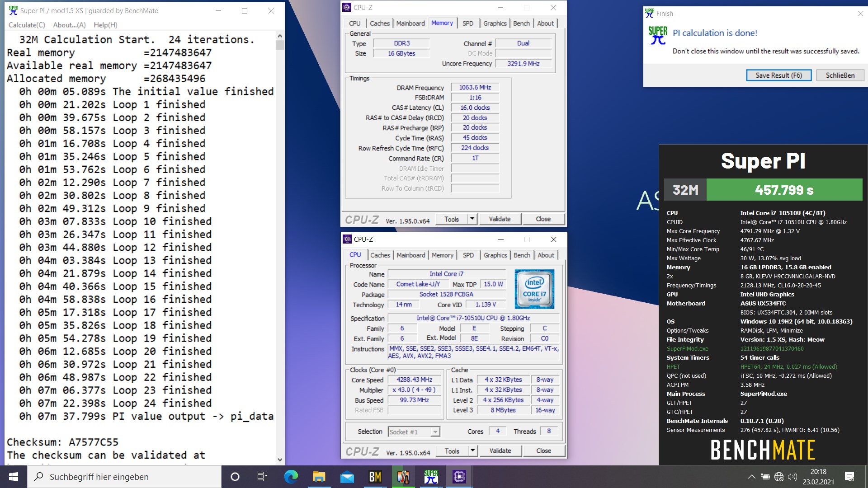The height and width of the screenshot is (488, 868).
Task: Open volume speaker tray icon
Action: [x=792, y=477]
